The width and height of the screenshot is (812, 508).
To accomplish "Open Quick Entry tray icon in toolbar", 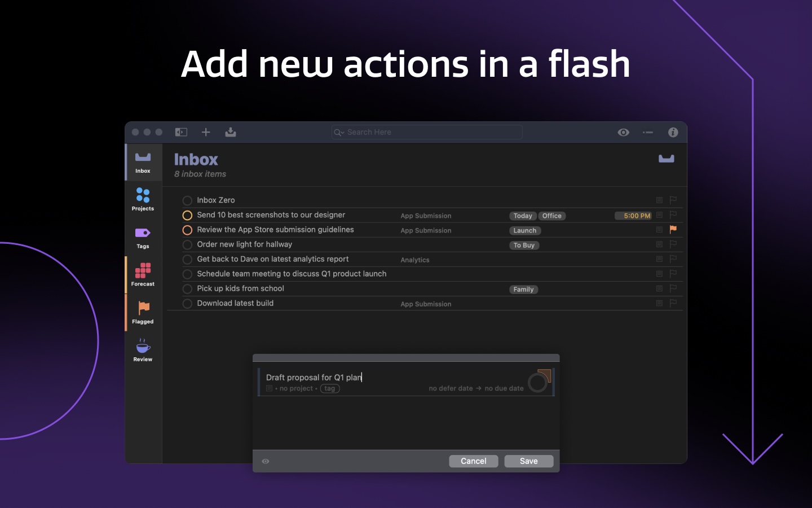I will [x=231, y=132].
